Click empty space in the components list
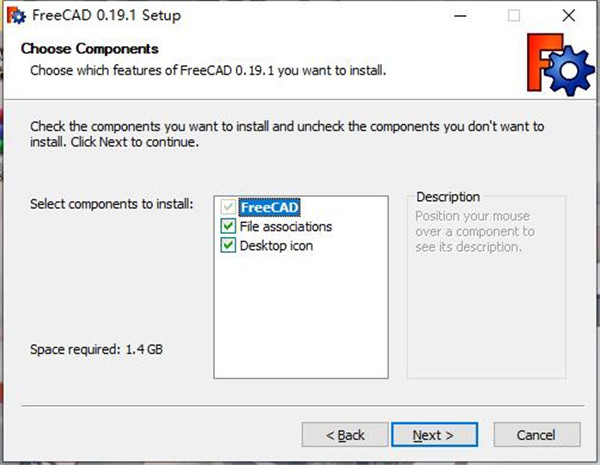 [x=300, y=320]
